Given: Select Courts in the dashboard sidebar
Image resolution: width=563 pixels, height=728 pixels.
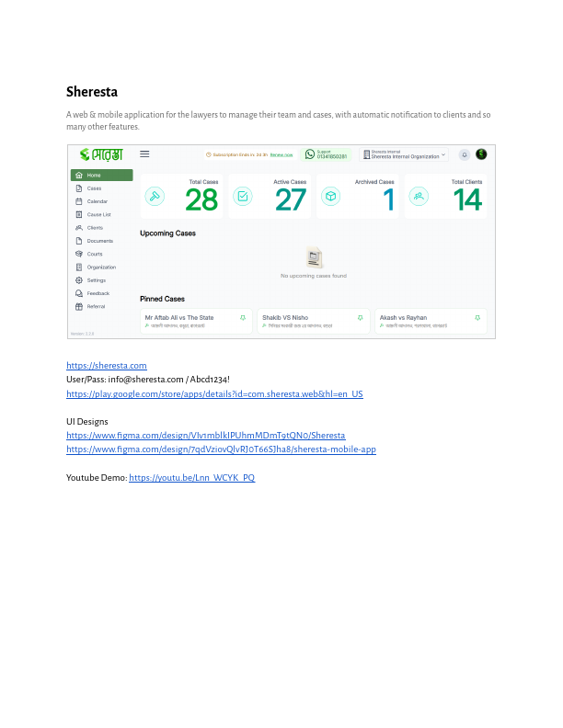Looking at the screenshot, I should [x=102, y=254].
